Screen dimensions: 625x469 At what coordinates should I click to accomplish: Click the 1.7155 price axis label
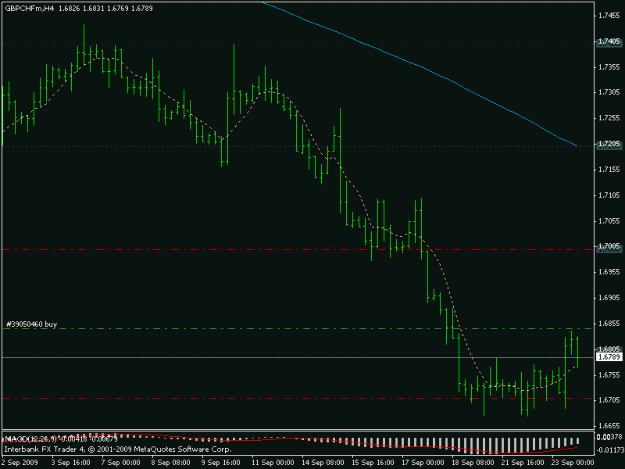(609, 170)
